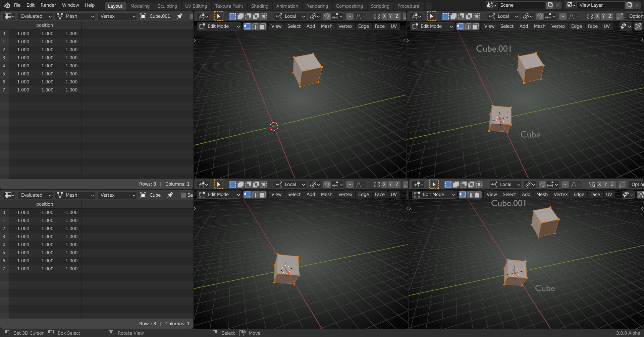Expand Evaluated dropdown in the lower spreadsheet

pos(36,195)
